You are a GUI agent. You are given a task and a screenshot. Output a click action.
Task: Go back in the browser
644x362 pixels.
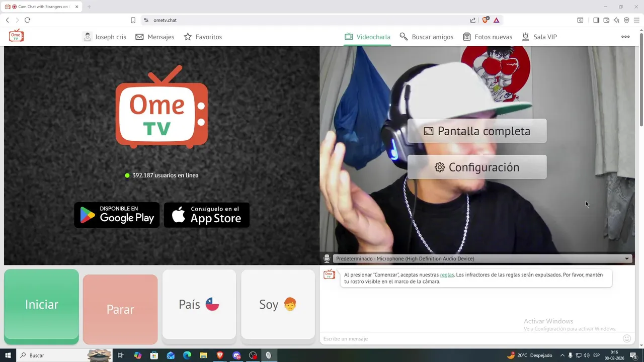(7, 20)
